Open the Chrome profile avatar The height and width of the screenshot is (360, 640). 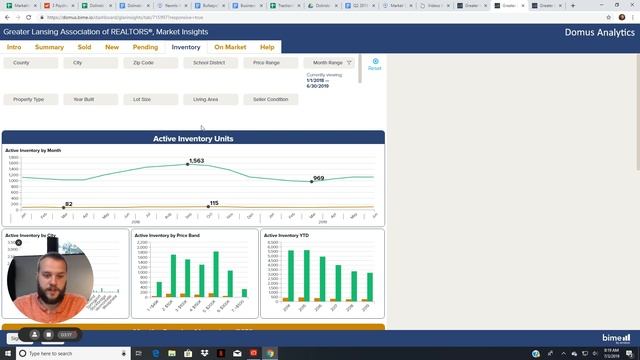(622, 18)
